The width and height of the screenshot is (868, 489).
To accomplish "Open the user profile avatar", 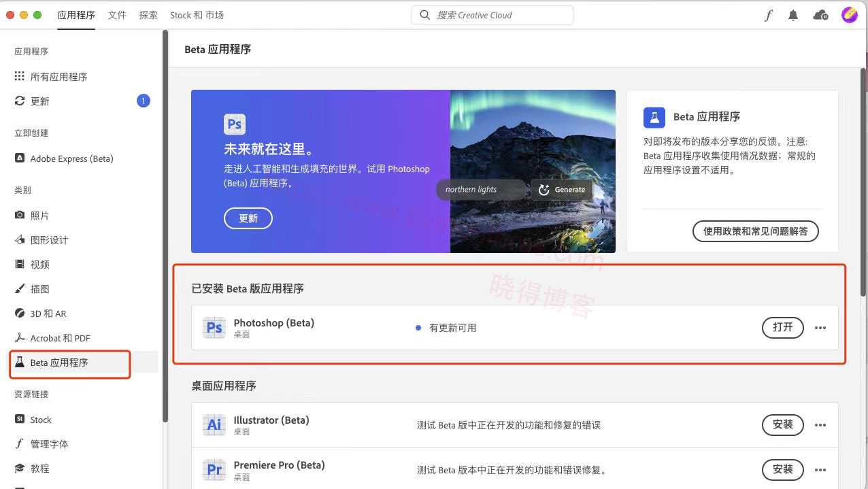I will (x=849, y=15).
